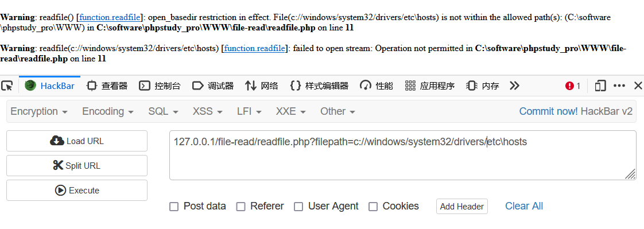Show more tools with the double chevron
The height and width of the screenshot is (229, 644).
514,86
